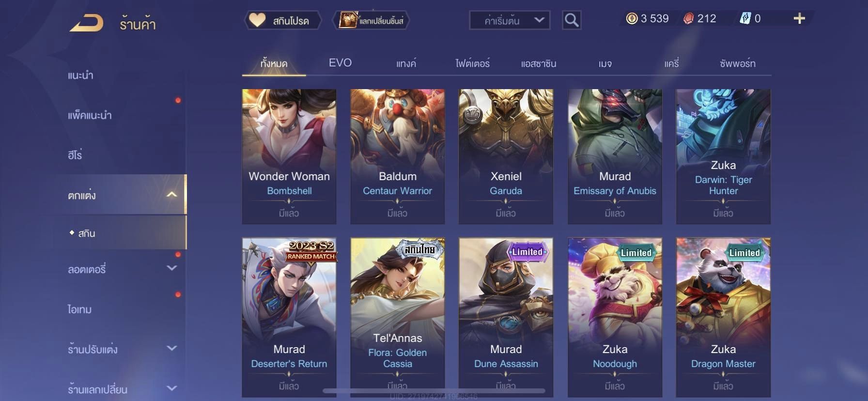
Task: Tap the blue voucher ticket icon
Action: click(745, 19)
